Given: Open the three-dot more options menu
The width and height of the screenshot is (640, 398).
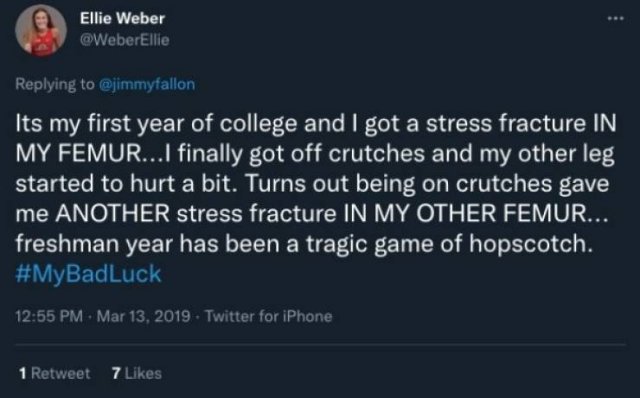Looking at the screenshot, I should coord(616,18).
